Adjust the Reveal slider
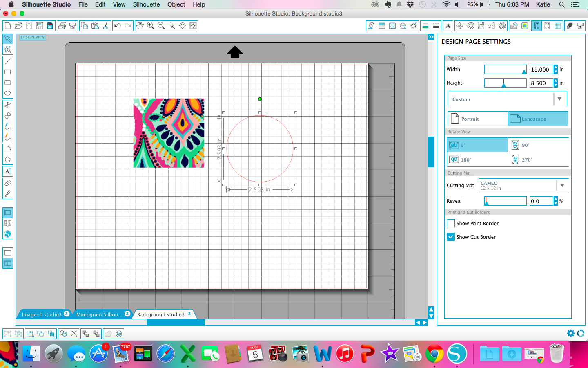 pyautogui.click(x=506, y=201)
